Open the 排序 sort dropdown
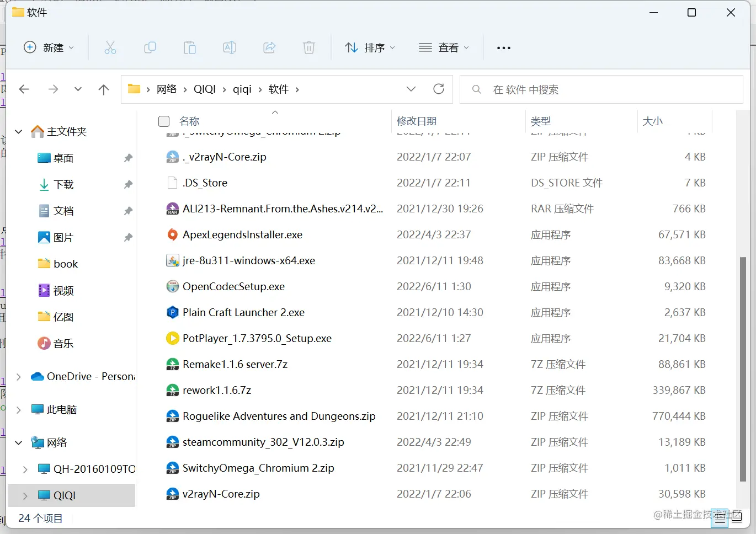Screen dimensions: 756x534 [x=370, y=47]
